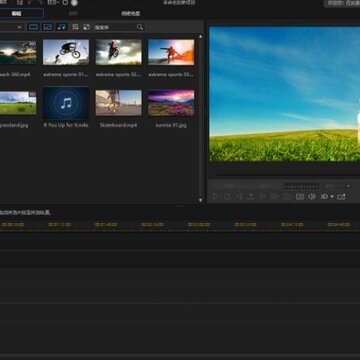Click the magnifier search icon
Image resolution: width=360 pixels, height=360 pixels.
pos(140,27)
